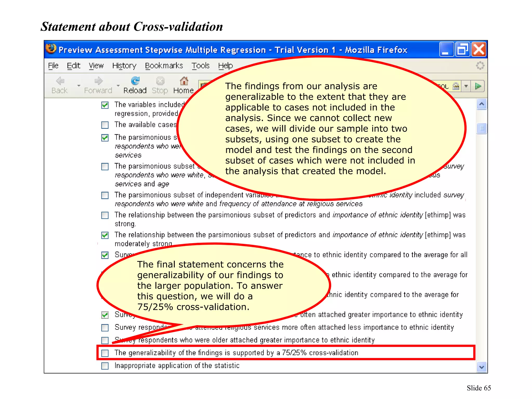Image resolution: width=532 pixels, height=399 pixels.
Task: Click the Forward navigation arrow
Action: tap(98, 81)
